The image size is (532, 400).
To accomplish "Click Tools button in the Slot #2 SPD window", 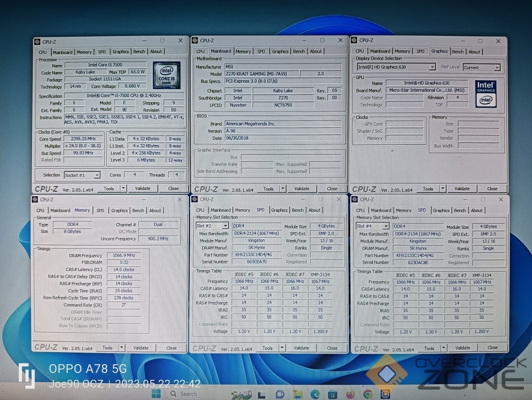I will click(x=267, y=348).
